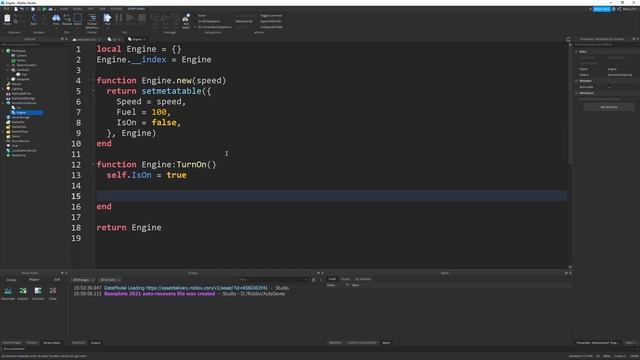Open Find with the binoculars icon
The height and width of the screenshot is (360, 640).
click(x=56, y=18)
